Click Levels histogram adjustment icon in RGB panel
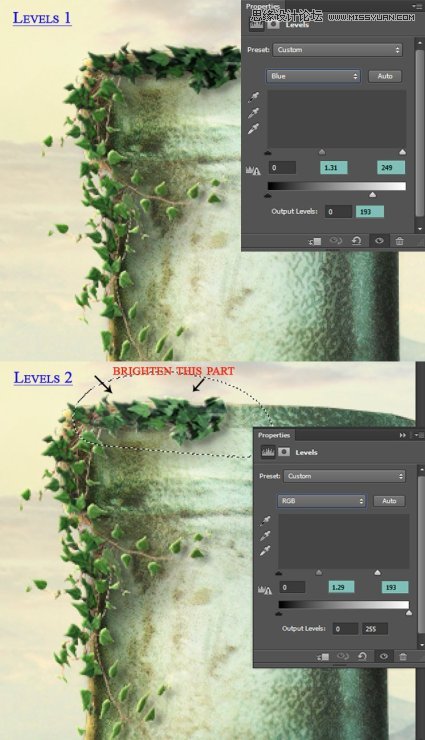Image resolution: width=425 pixels, height=740 pixels. pyautogui.click(x=268, y=452)
